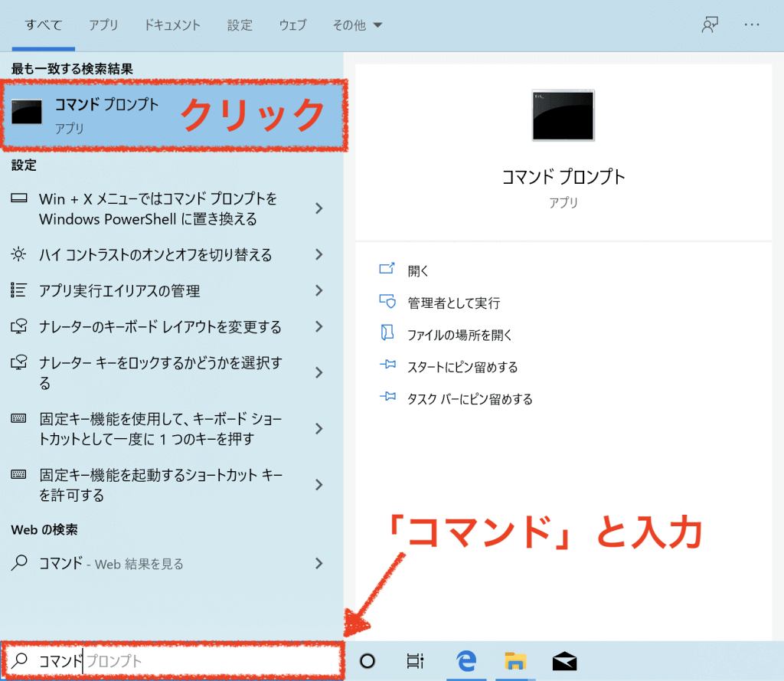
Task: Switch to the ウェブ tab
Action: (x=292, y=25)
